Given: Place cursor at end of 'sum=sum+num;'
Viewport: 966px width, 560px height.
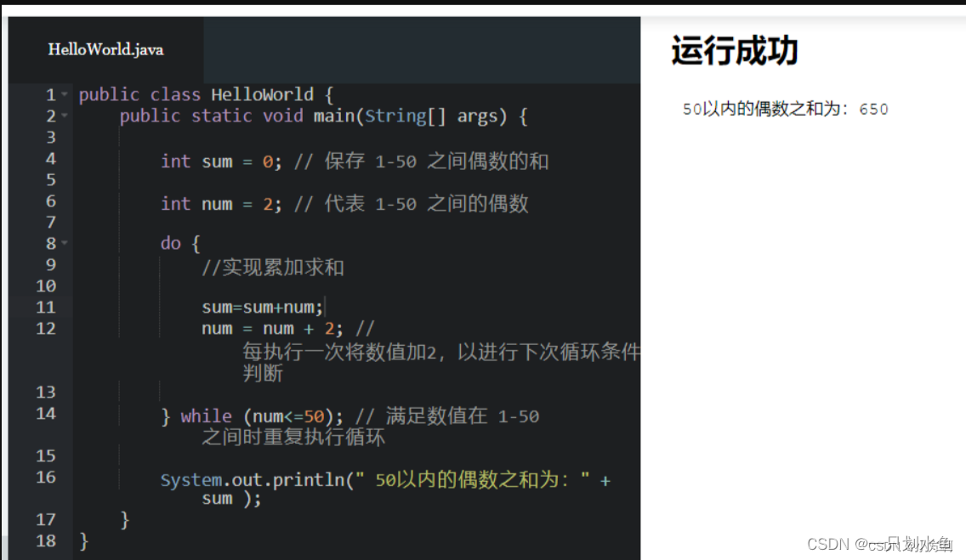Looking at the screenshot, I should click(323, 307).
